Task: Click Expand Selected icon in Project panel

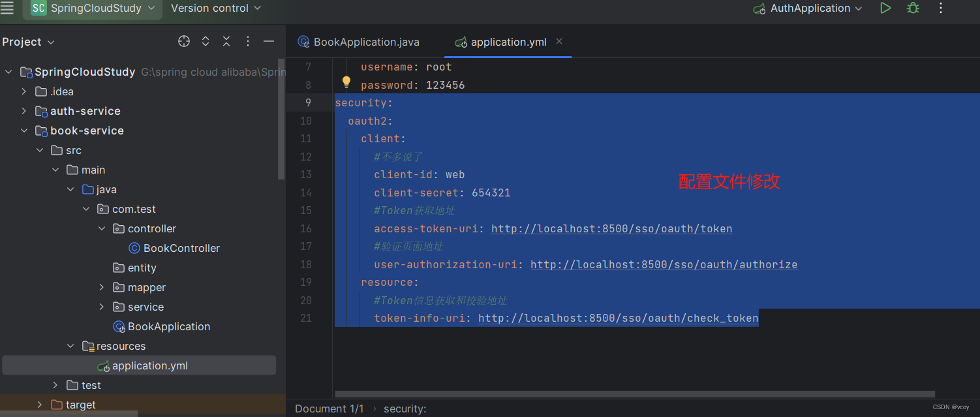Action: pyautogui.click(x=206, y=42)
